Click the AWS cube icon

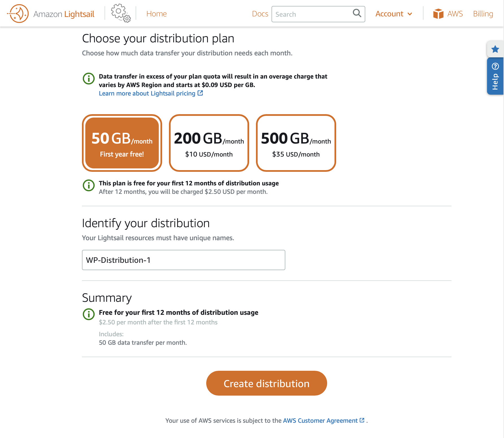[x=438, y=14]
